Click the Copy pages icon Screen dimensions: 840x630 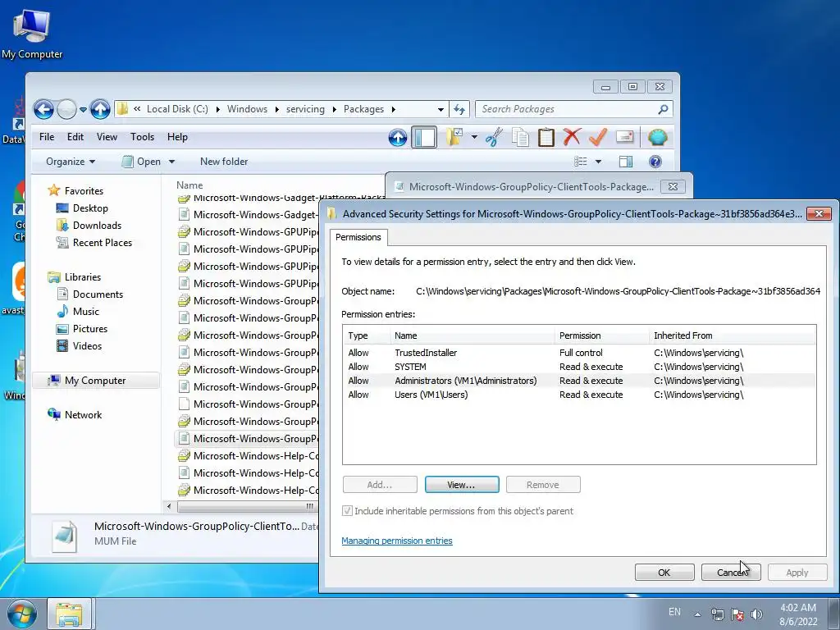point(520,138)
